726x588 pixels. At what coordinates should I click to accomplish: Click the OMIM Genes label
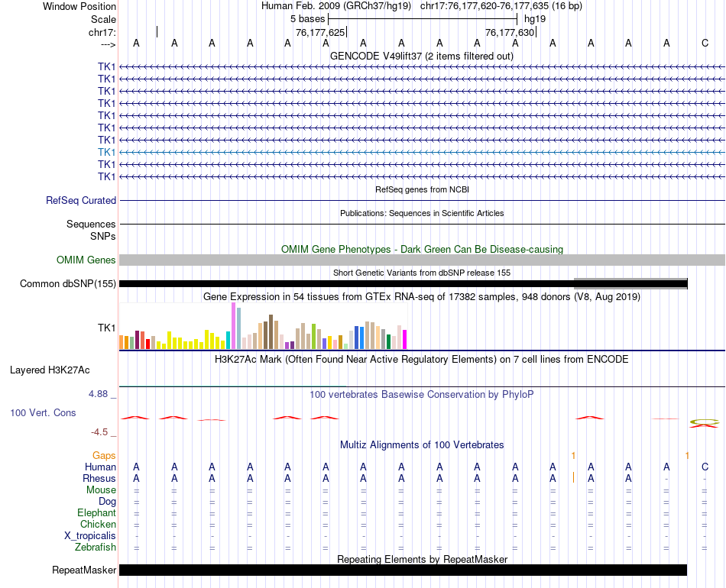click(x=86, y=260)
